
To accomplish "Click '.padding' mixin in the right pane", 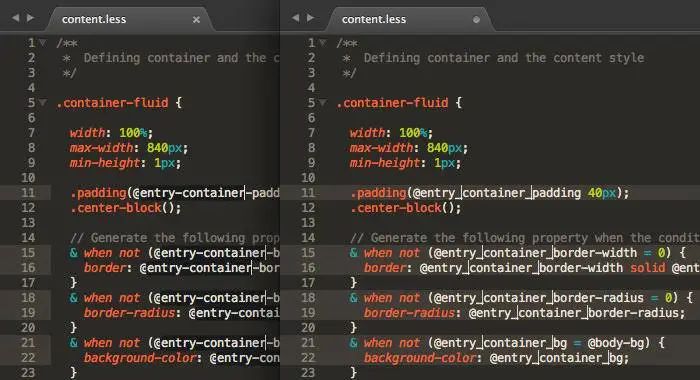I will [x=379, y=193].
